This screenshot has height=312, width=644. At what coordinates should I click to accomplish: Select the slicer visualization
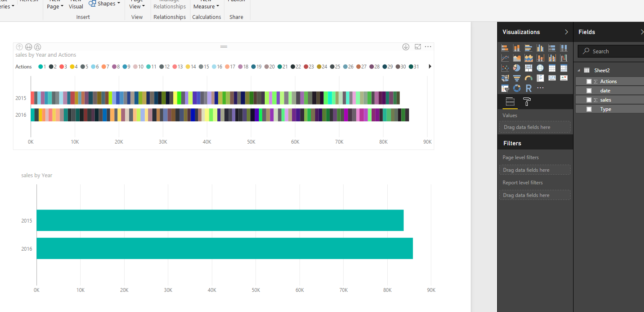pos(505,88)
